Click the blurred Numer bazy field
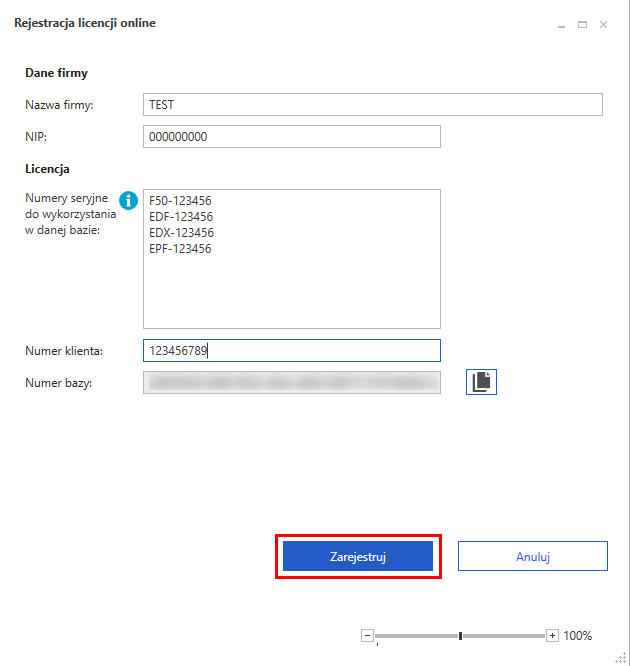Screen dimensions: 630x666 coord(292,382)
